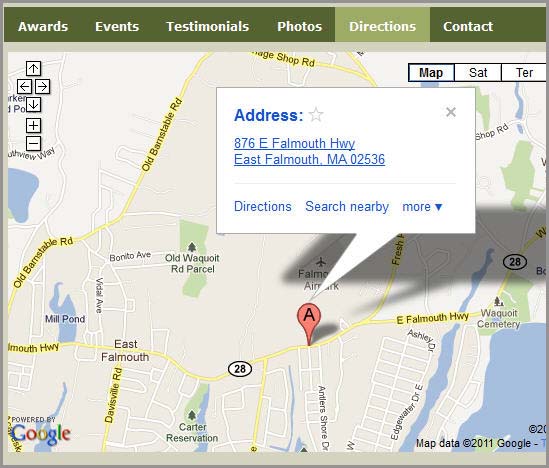Pan the map down with arrow button
Viewport: 549px width, 468px height.
click(34, 104)
